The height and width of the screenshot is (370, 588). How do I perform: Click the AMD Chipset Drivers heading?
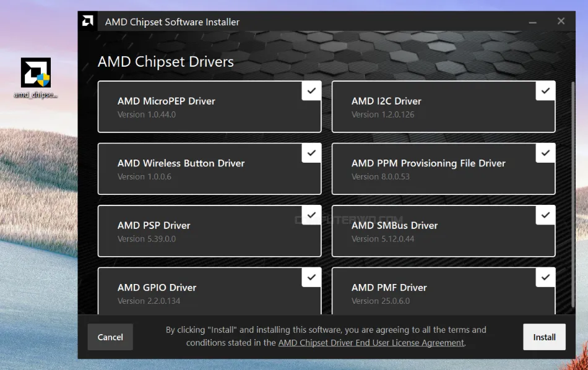(x=166, y=62)
